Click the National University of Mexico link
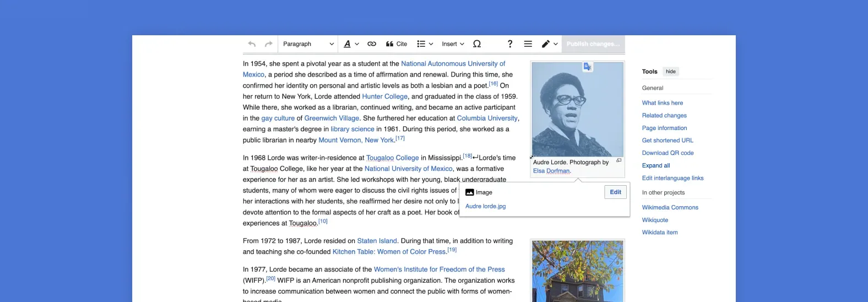Image resolution: width=868 pixels, height=302 pixels. point(409,169)
